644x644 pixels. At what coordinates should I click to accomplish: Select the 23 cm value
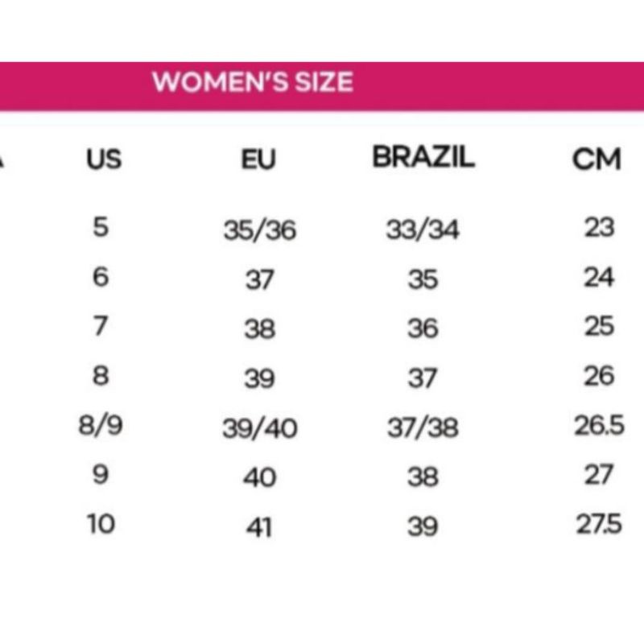click(599, 227)
